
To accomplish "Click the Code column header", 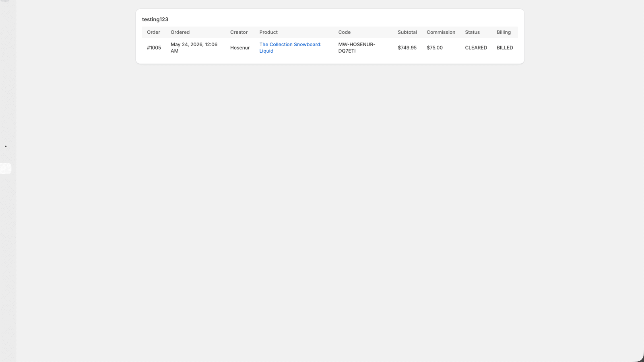I will (344, 32).
